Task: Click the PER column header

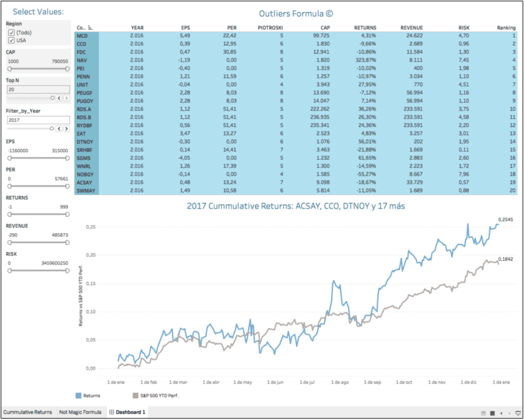Action: (x=232, y=28)
